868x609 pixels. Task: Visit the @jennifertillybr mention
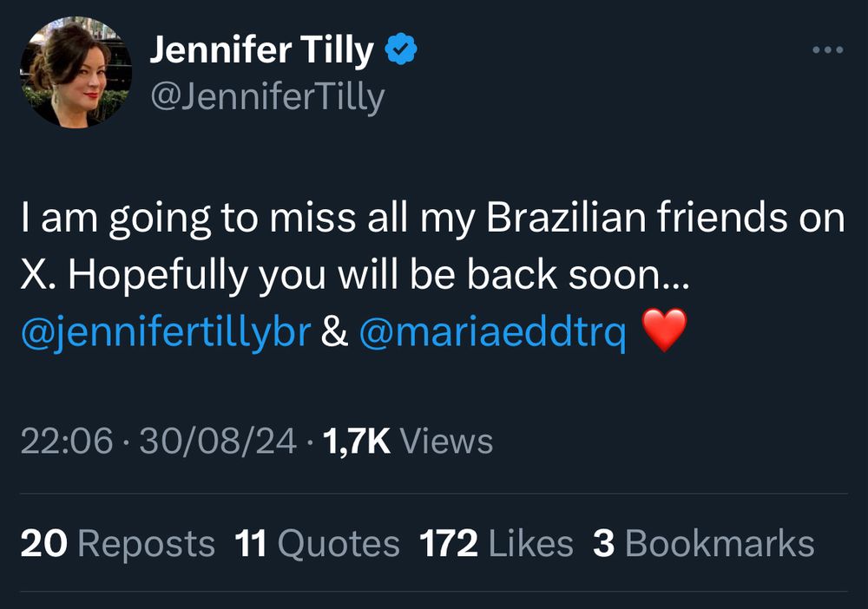(x=165, y=332)
